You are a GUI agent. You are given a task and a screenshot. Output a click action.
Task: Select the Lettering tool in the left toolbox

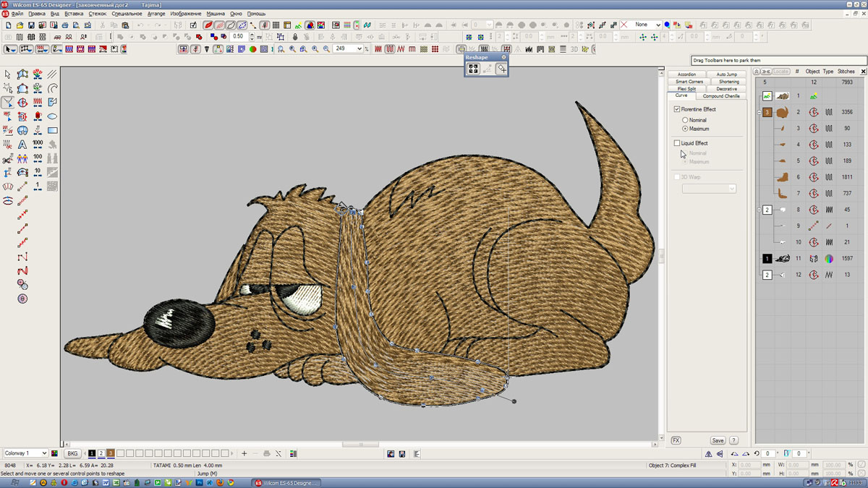click(x=22, y=145)
